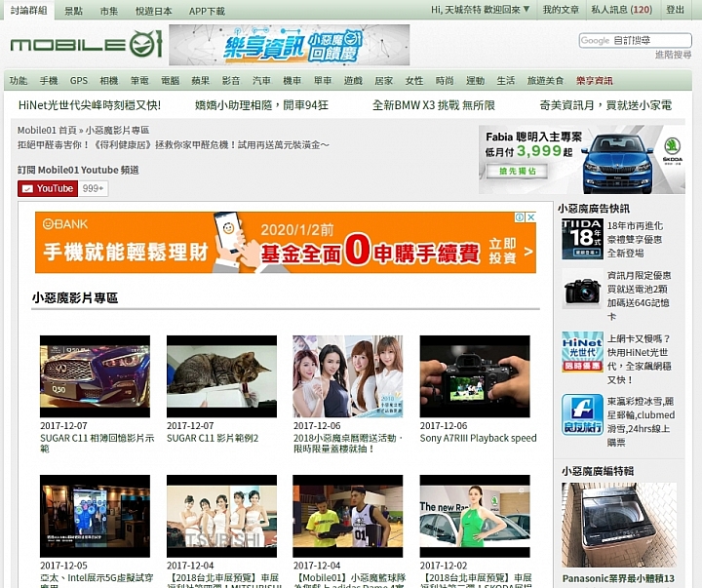This screenshot has height=588, width=702.
Task: Click the 樂享資訊 小惡魔回饋慶 banner
Action: tap(290, 45)
